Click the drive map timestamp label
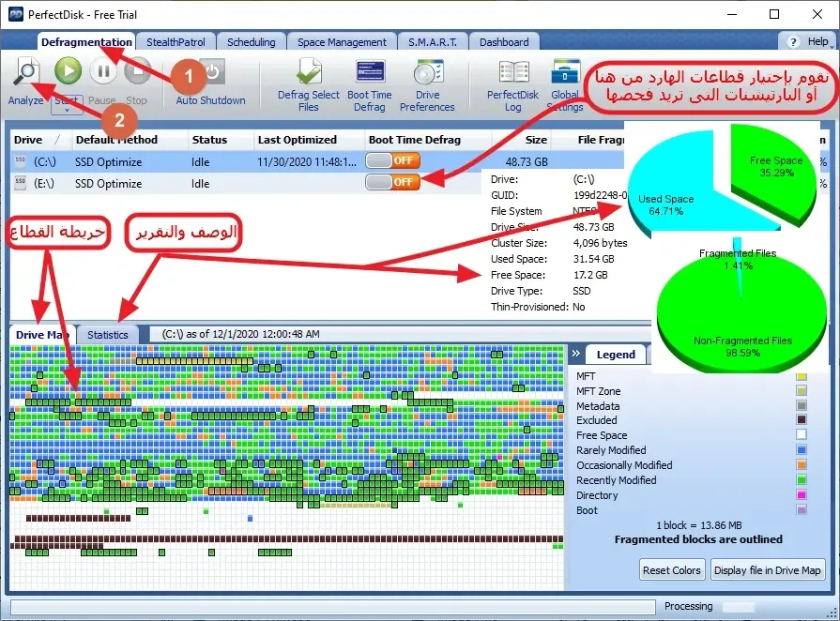 point(240,334)
